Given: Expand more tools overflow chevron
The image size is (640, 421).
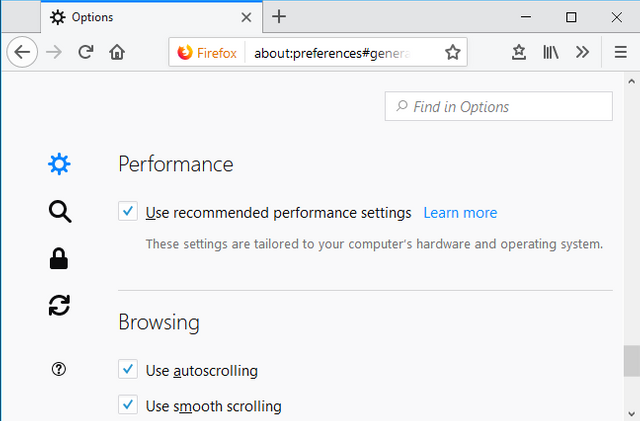Looking at the screenshot, I should pyautogui.click(x=582, y=52).
